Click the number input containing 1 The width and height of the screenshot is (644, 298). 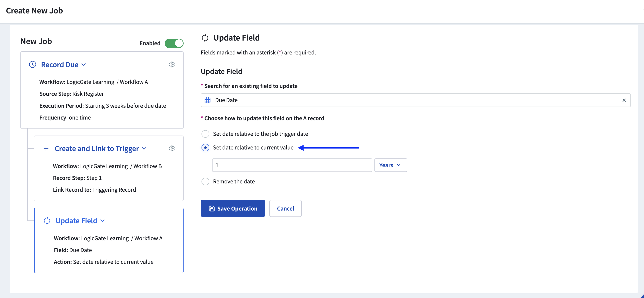pos(292,165)
